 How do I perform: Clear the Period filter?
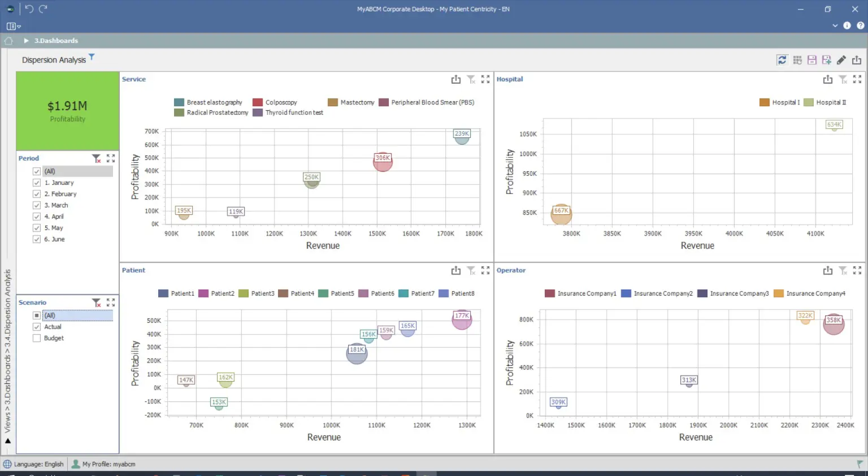click(97, 158)
